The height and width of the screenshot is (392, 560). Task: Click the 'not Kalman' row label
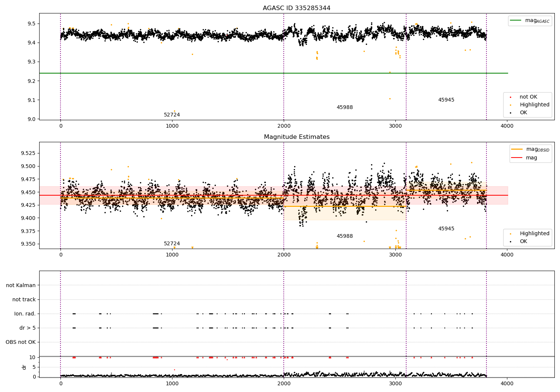coord(21,286)
